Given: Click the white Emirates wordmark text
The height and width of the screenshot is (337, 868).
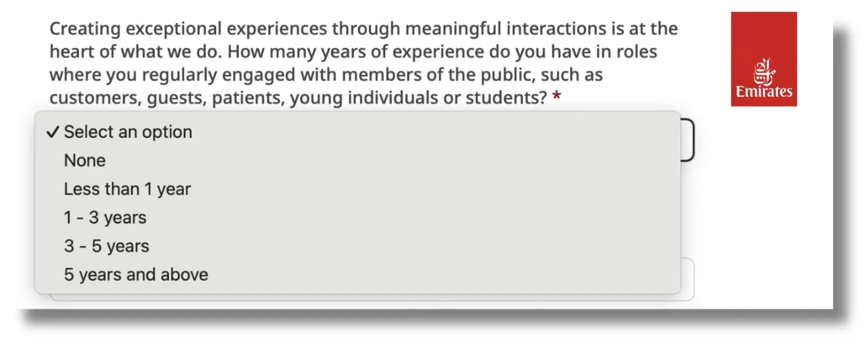Looking at the screenshot, I should tap(764, 92).
